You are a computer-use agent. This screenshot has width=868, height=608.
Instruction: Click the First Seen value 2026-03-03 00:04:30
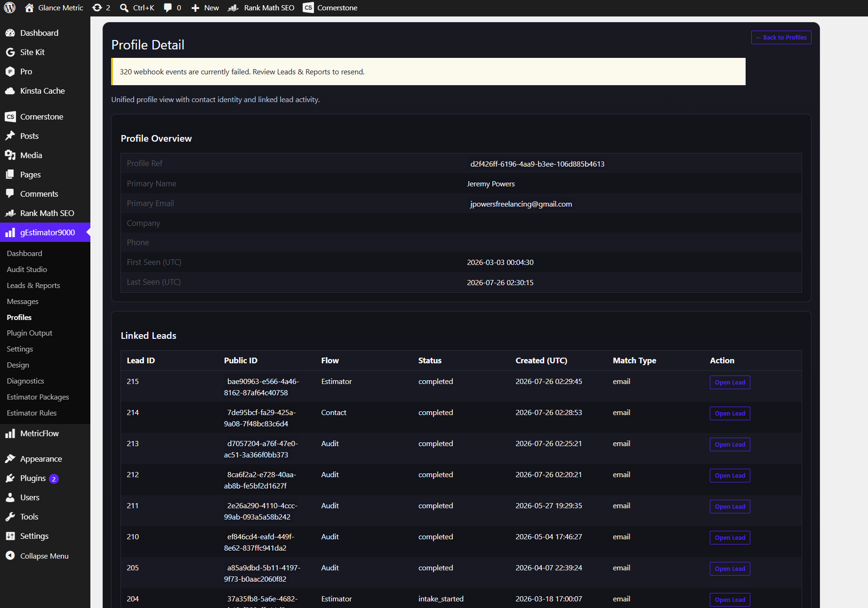click(x=500, y=263)
